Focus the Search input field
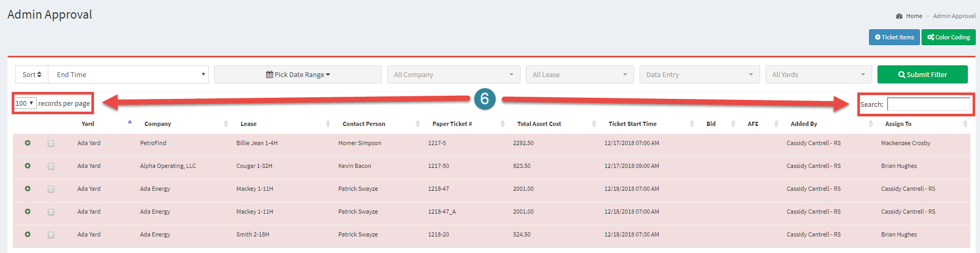The image size is (980, 253). (x=929, y=104)
